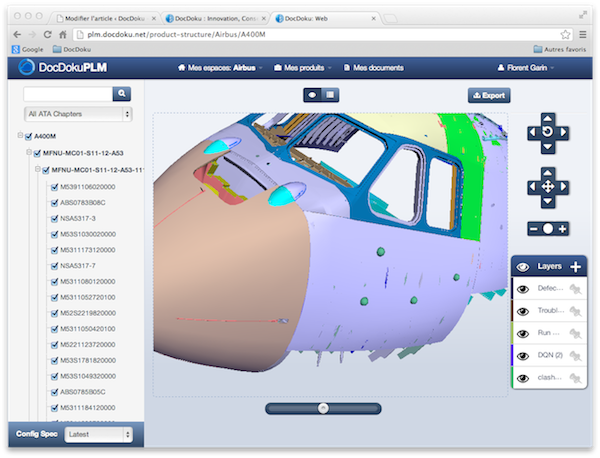
Task: Edit markers on the DQN layer
Action: [x=576, y=356]
